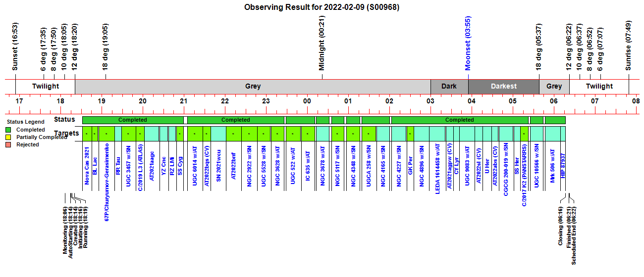This screenshot has height=277, width=644.
Task: Open NGC 4896 w/SN target
Action: tap(422, 167)
